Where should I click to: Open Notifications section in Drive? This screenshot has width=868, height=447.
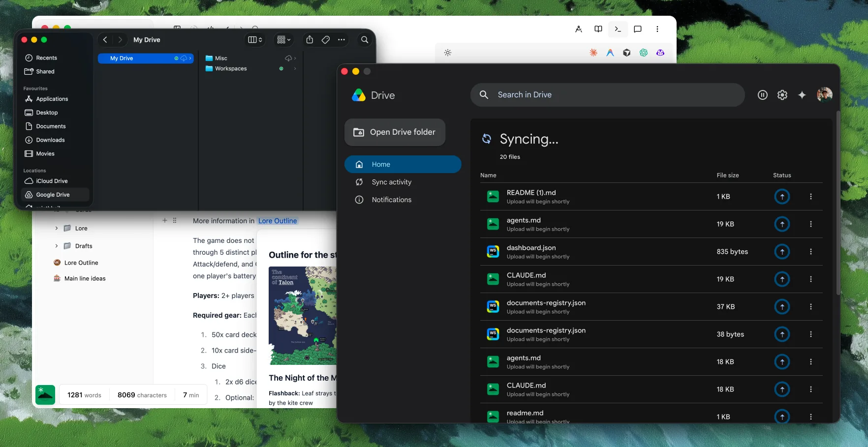click(x=403, y=200)
